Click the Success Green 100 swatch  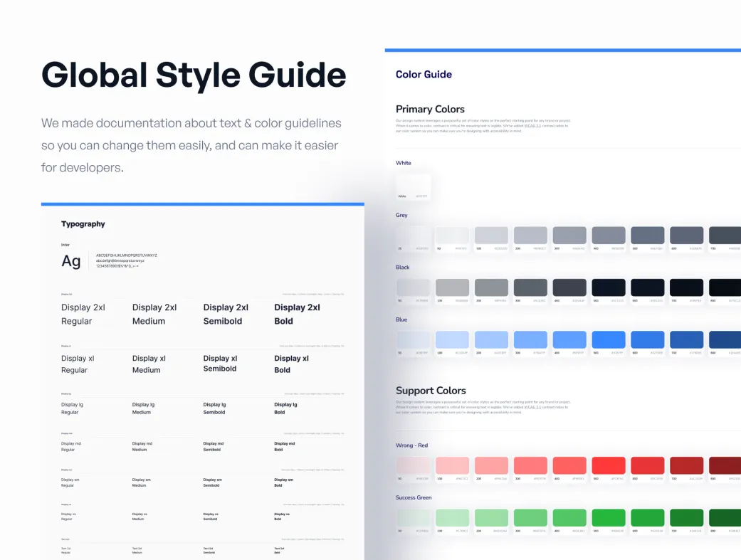tap(452, 517)
